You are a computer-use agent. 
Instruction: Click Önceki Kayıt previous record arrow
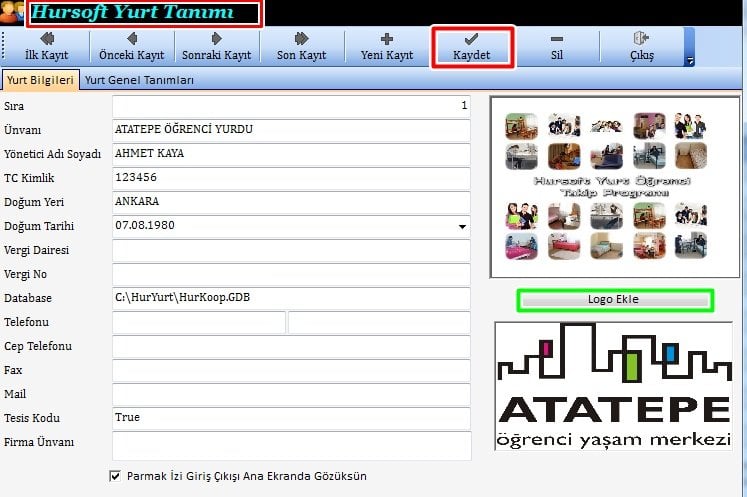tap(131, 46)
